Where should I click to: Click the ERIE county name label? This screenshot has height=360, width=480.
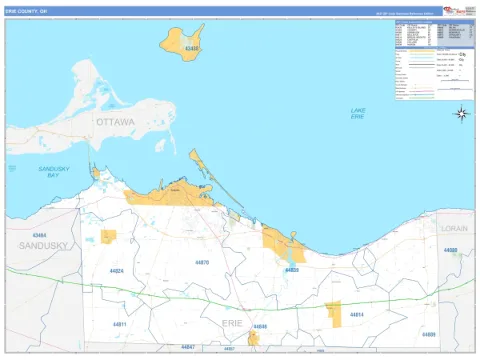[x=232, y=323]
